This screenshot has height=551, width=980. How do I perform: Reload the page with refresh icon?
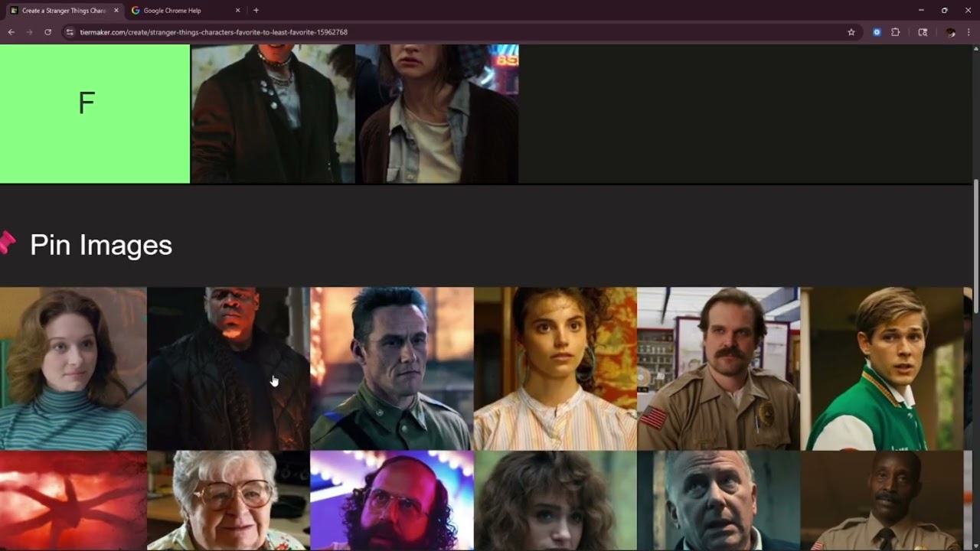point(47,32)
